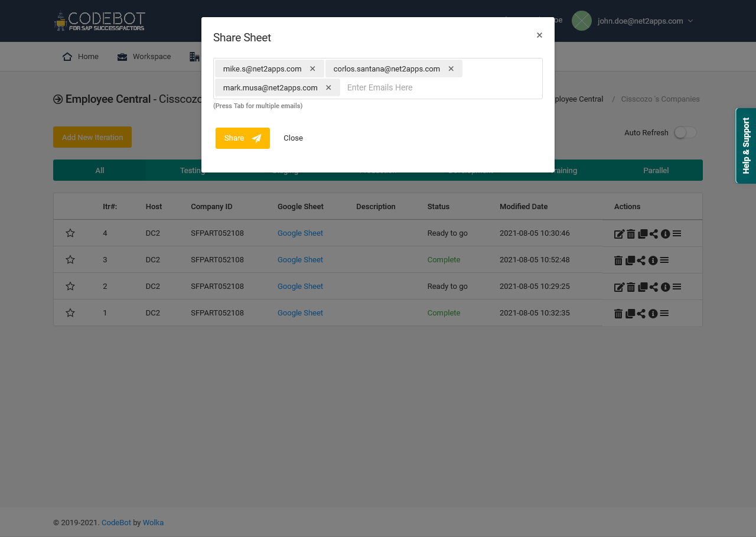
Task: Open the Google Sheet link for iteration 3
Action: [x=300, y=260]
